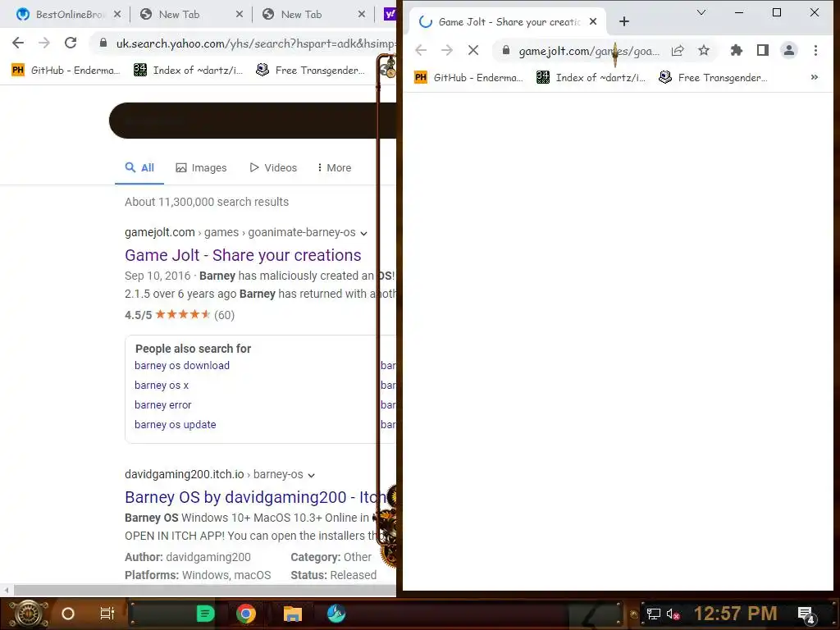Click 'barney os update' suggestion
This screenshot has width=840, height=630.
coord(176,424)
